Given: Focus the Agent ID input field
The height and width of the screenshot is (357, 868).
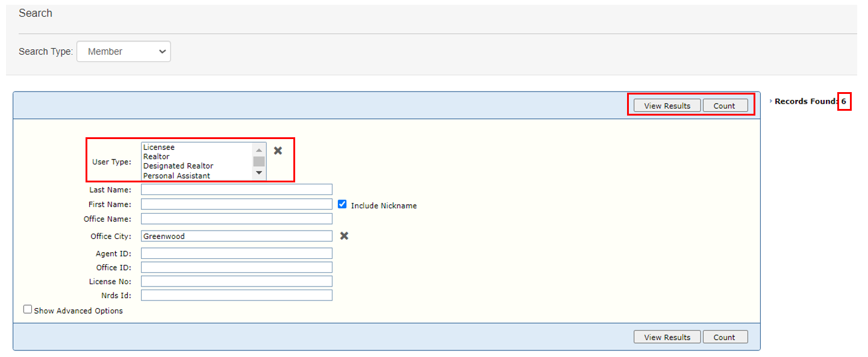Looking at the screenshot, I should [x=237, y=253].
